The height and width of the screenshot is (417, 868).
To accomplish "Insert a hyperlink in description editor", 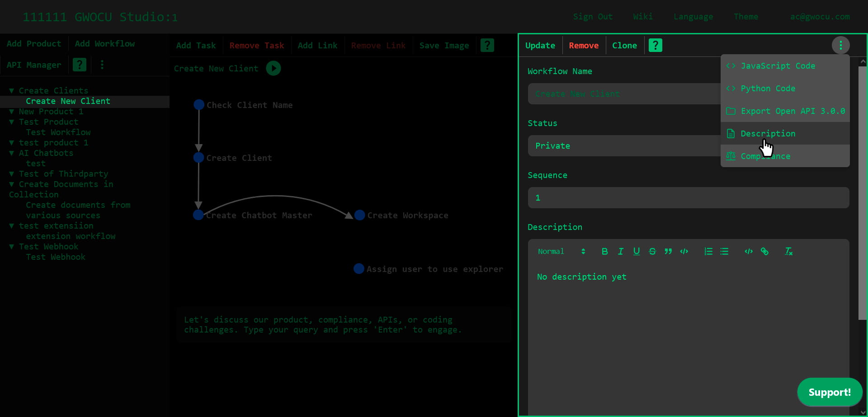I will tap(764, 251).
